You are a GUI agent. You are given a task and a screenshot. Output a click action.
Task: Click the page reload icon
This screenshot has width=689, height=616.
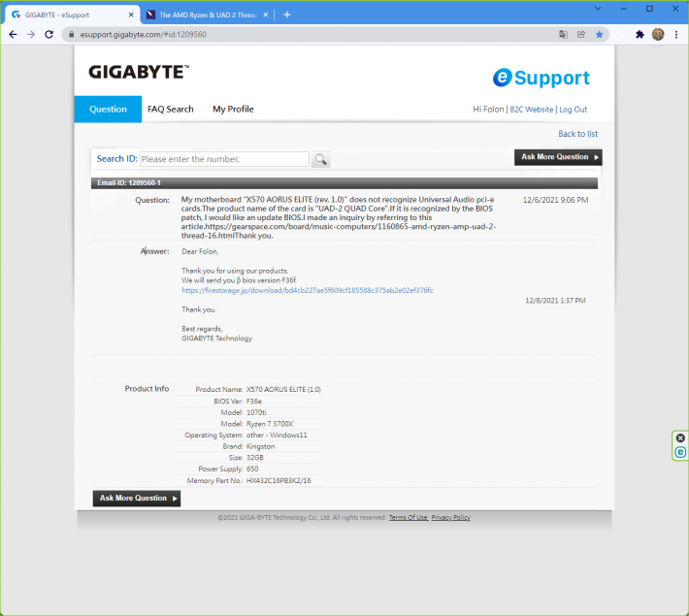tap(50, 34)
